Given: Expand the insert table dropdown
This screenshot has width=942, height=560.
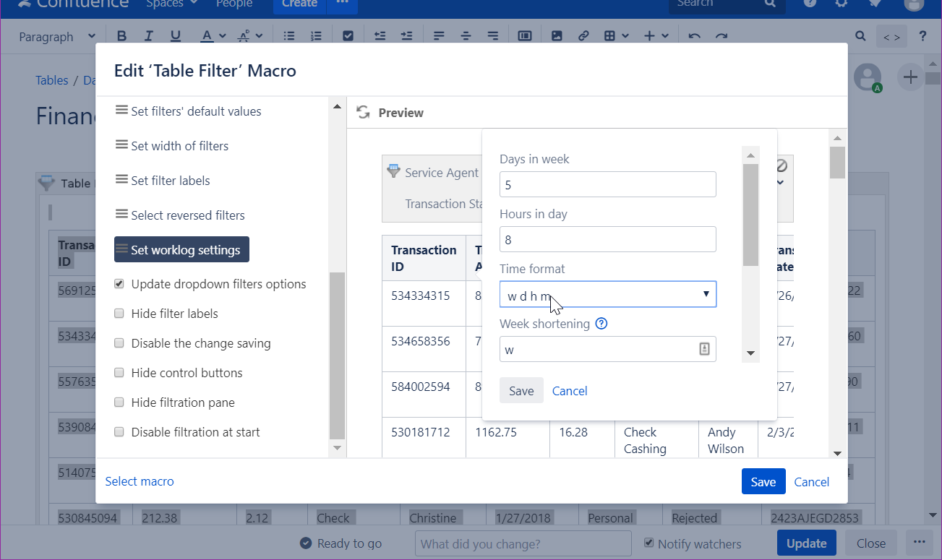Looking at the screenshot, I should tap(616, 36).
